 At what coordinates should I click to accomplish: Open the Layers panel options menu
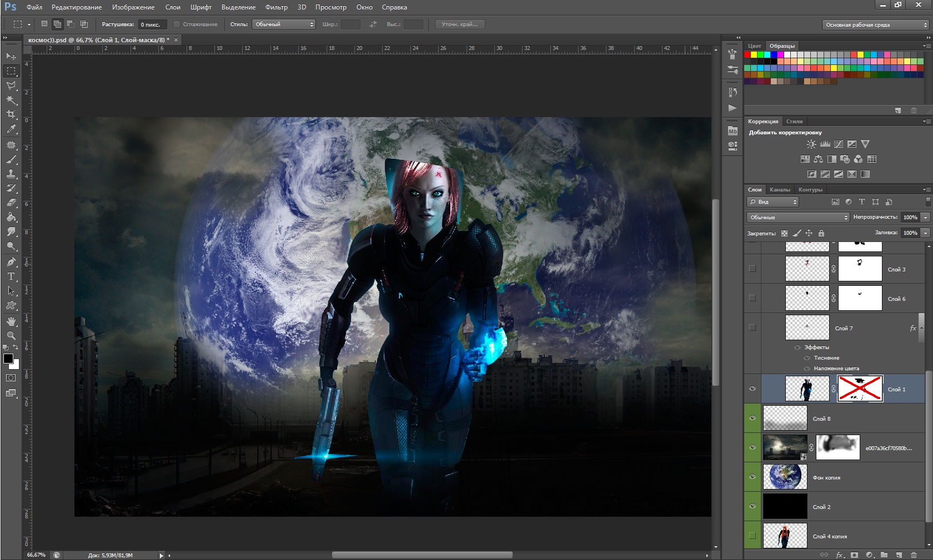[926, 190]
